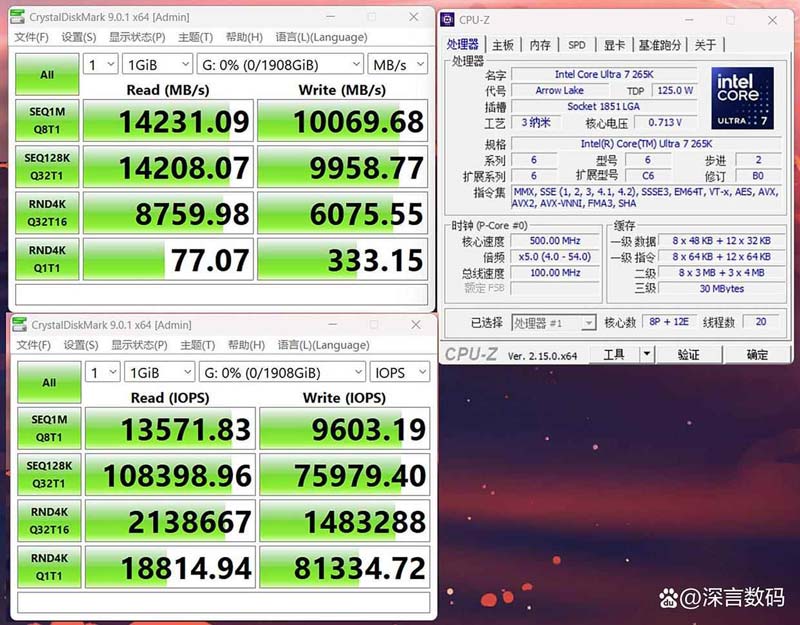Click the Intel Core Ultra 7 logo
800x625 pixels.
click(742, 98)
